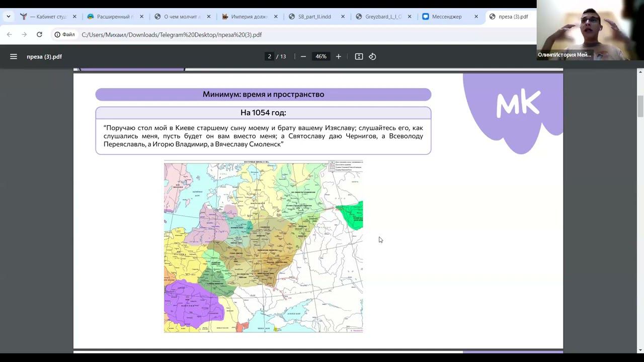The width and height of the screenshot is (644, 362).
Task: Reload the current page
Action: (x=39, y=35)
